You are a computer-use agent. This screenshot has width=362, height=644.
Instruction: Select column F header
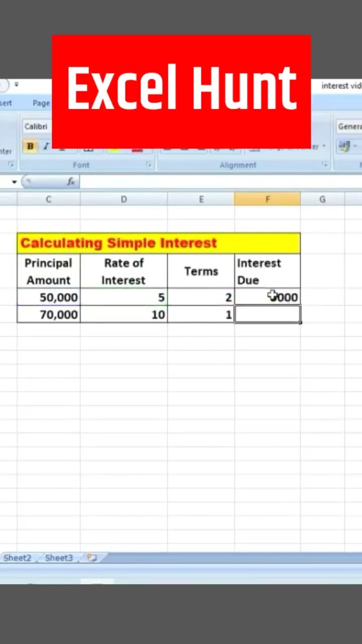(267, 199)
